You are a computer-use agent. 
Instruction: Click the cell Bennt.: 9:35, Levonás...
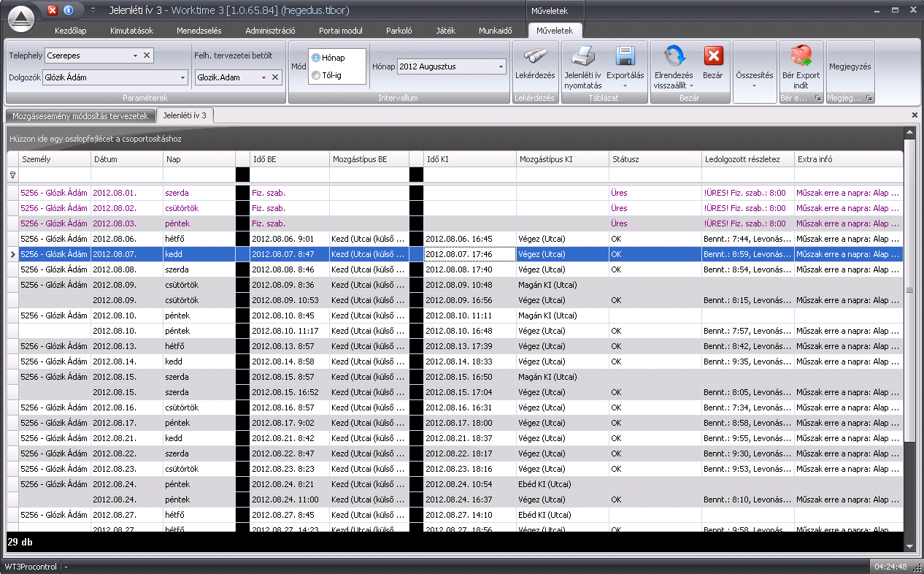748,361
